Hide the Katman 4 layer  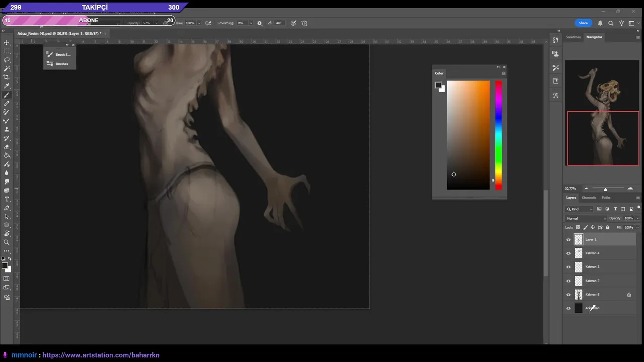pyautogui.click(x=569, y=253)
